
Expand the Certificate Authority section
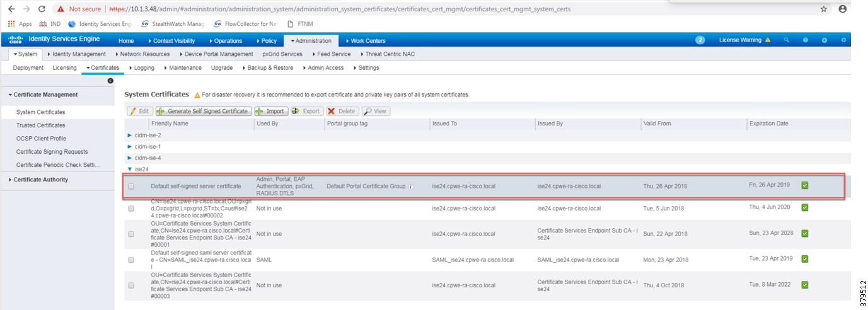pos(38,180)
